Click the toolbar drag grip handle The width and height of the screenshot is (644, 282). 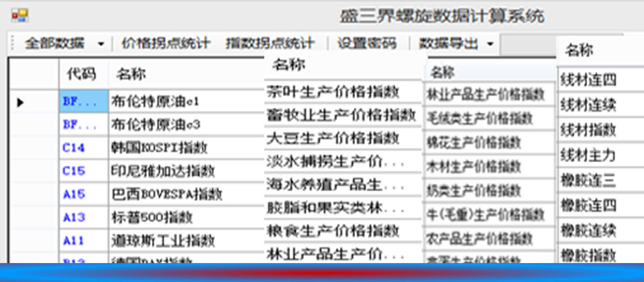(13, 43)
